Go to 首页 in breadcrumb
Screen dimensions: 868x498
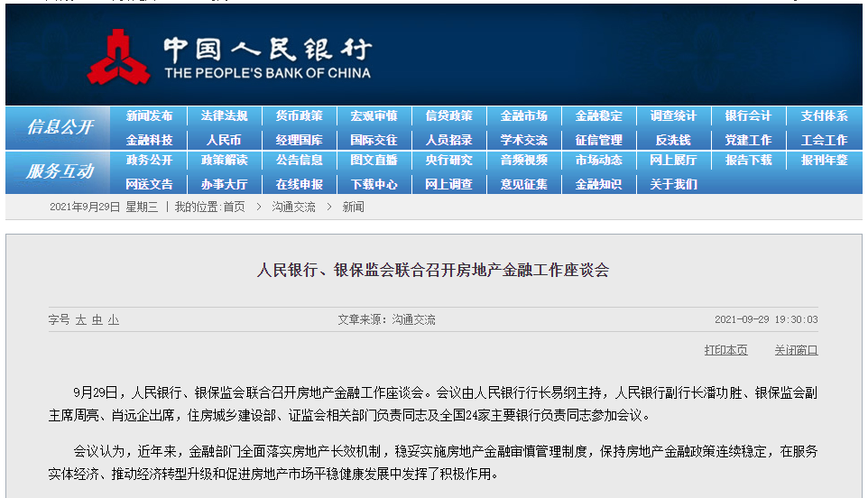click(x=234, y=207)
